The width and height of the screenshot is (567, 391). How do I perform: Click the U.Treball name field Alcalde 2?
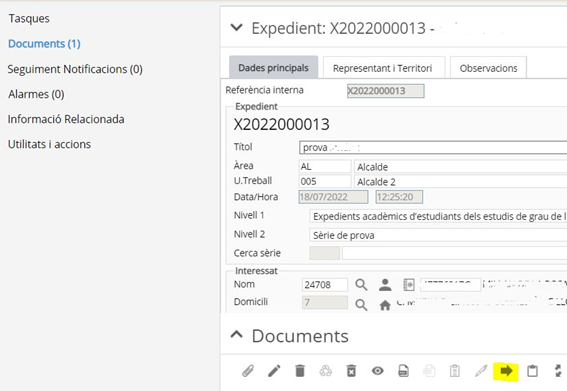tap(460, 182)
